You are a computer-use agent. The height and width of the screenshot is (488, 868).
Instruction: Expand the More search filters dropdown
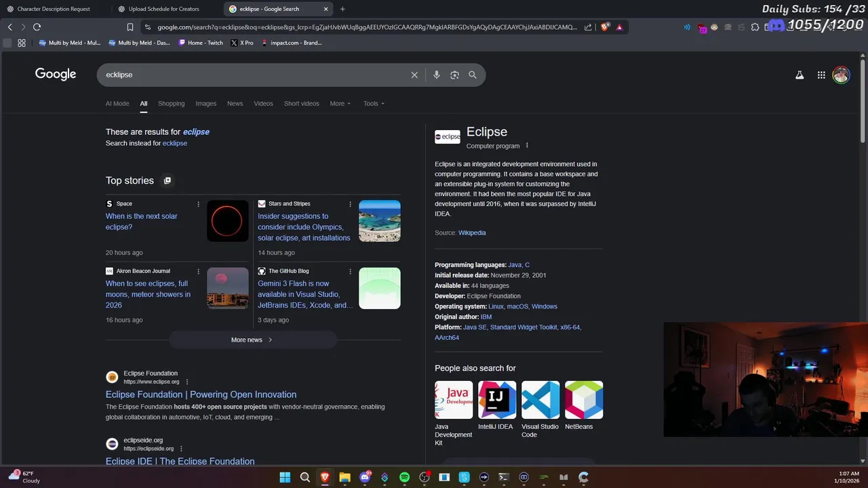(x=340, y=104)
